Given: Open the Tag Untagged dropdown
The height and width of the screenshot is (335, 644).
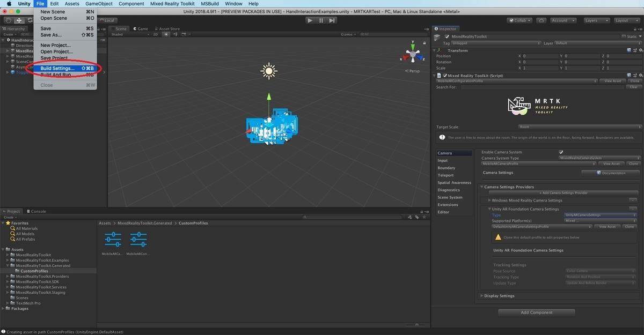Looking at the screenshot, I should point(496,43).
